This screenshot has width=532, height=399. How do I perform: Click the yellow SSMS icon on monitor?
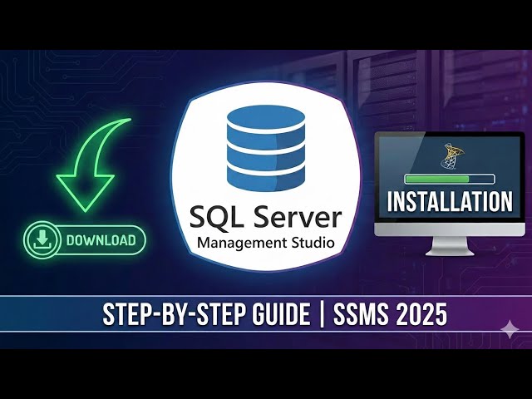453,156
